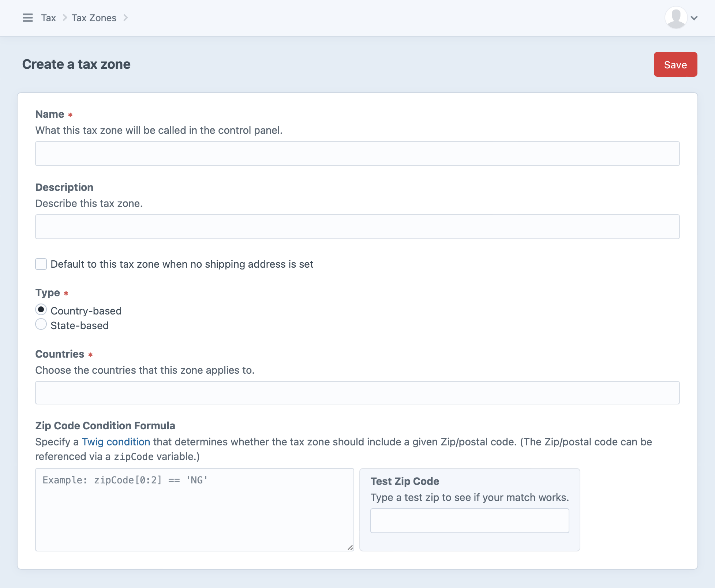
Task: Open the Countries selection field
Action: click(x=357, y=393)
